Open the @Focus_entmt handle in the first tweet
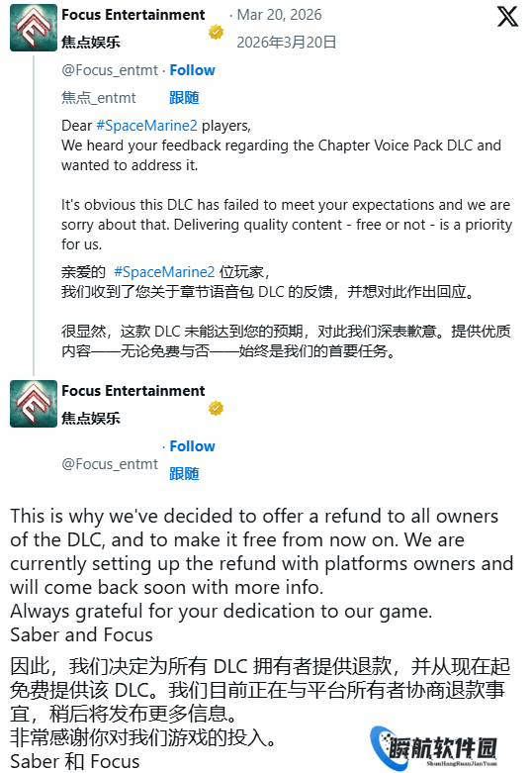This screenshot has height=773, width=532. pos(110,70)
